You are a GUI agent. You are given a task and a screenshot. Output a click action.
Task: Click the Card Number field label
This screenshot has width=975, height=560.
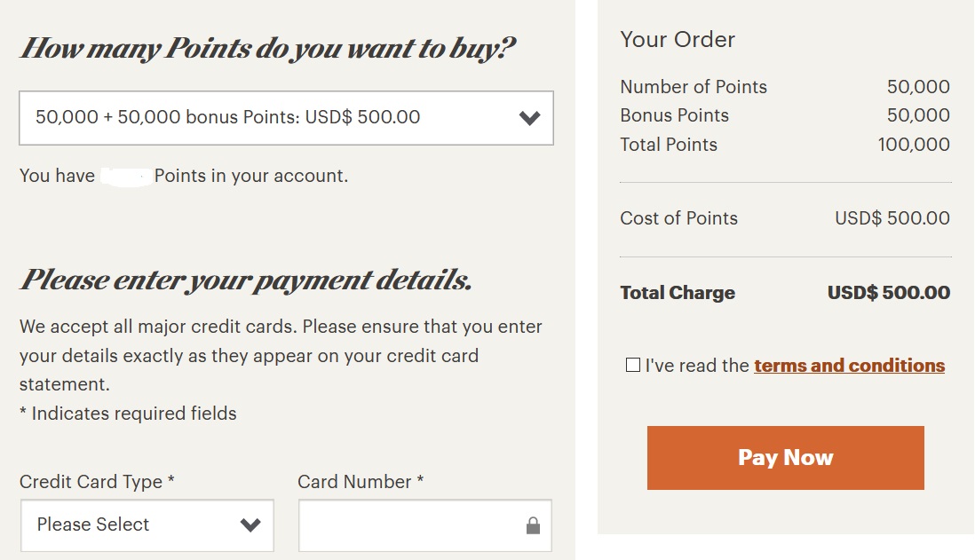361,482
